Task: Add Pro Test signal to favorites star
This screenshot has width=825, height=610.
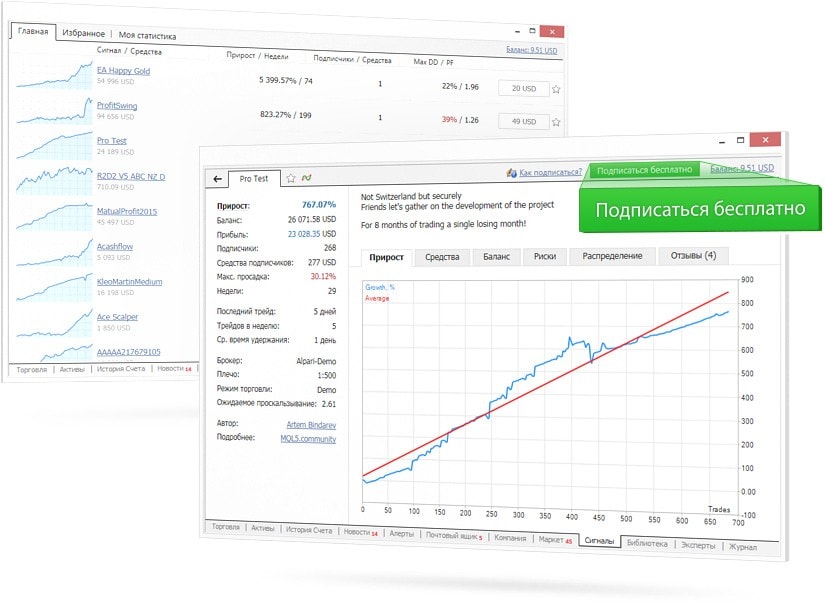Action: (x=290, y=179)
